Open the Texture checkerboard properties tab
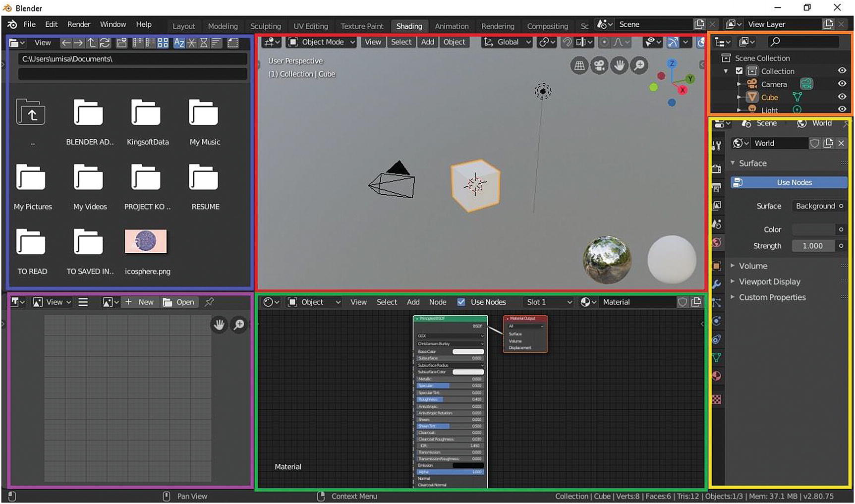Screen dimensions: 855x504 717,399
